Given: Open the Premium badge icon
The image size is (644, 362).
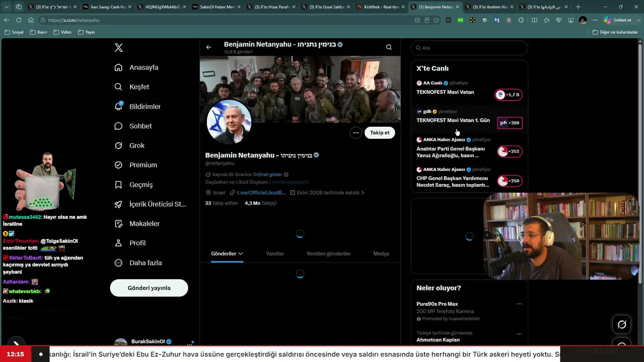Looking at the screenshot, I should coord(118,165).
